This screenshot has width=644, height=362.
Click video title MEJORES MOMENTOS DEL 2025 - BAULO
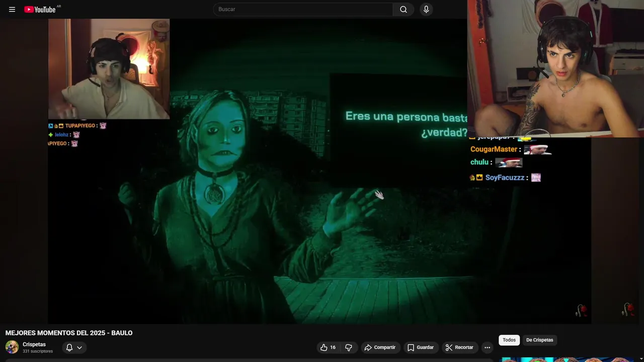[69, 333]
